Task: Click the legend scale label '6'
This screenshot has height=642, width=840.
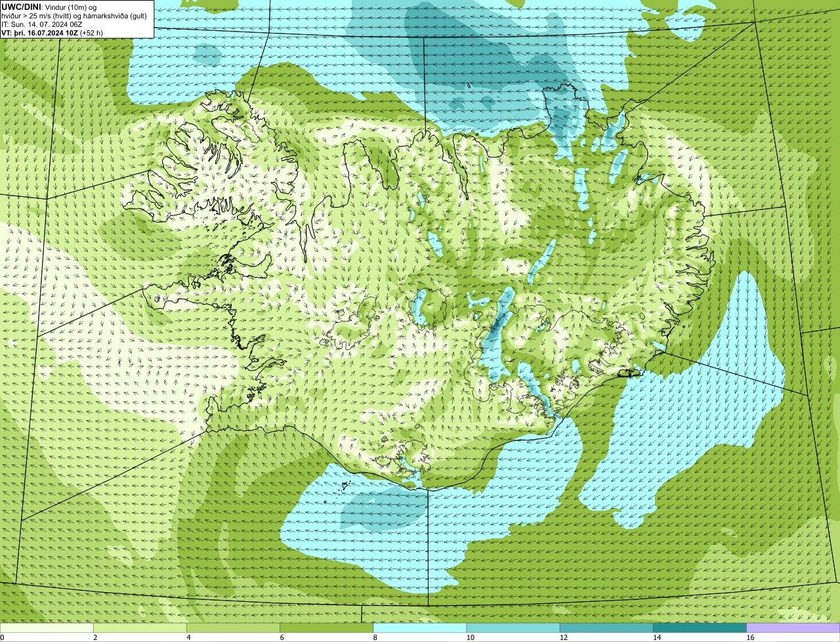Action: 282,637
